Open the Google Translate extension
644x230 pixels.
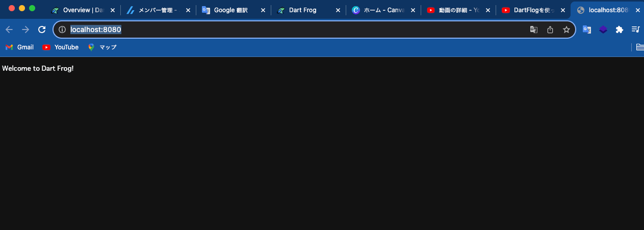[587, 30]
